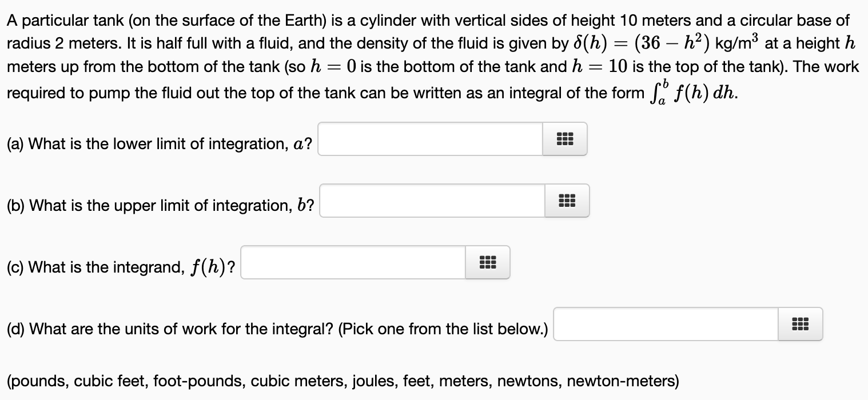
Task: Select question (d) units of work text
Action: [x=277, y=329]
